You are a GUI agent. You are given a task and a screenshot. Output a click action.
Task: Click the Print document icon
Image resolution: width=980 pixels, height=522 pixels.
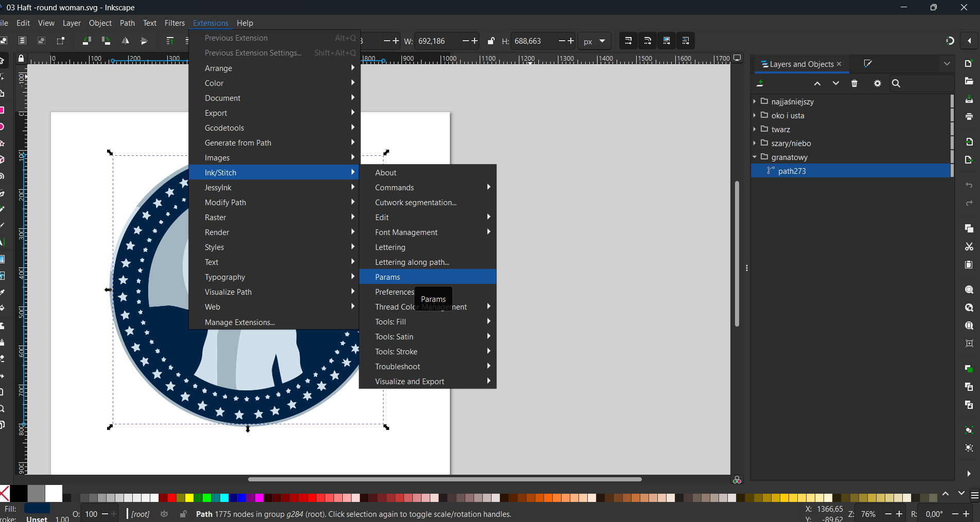coord(969,117)
